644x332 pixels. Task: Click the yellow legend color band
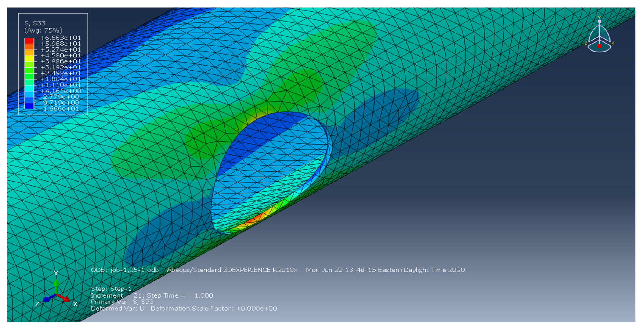coord(29,59)
